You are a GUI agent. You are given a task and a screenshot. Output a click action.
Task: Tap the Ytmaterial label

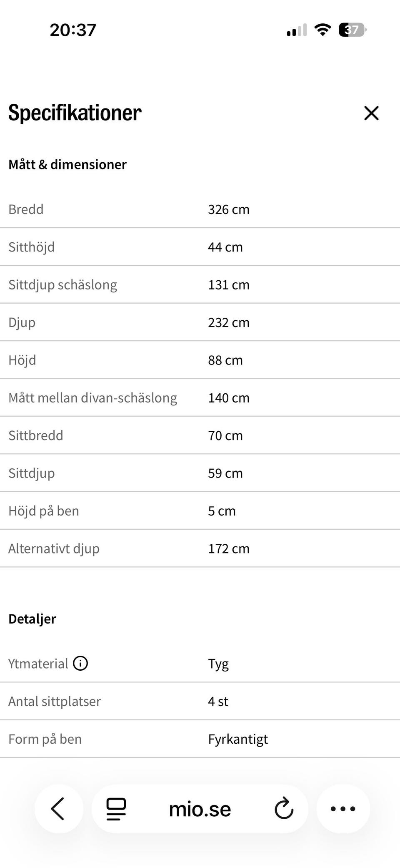pos(38,664)
